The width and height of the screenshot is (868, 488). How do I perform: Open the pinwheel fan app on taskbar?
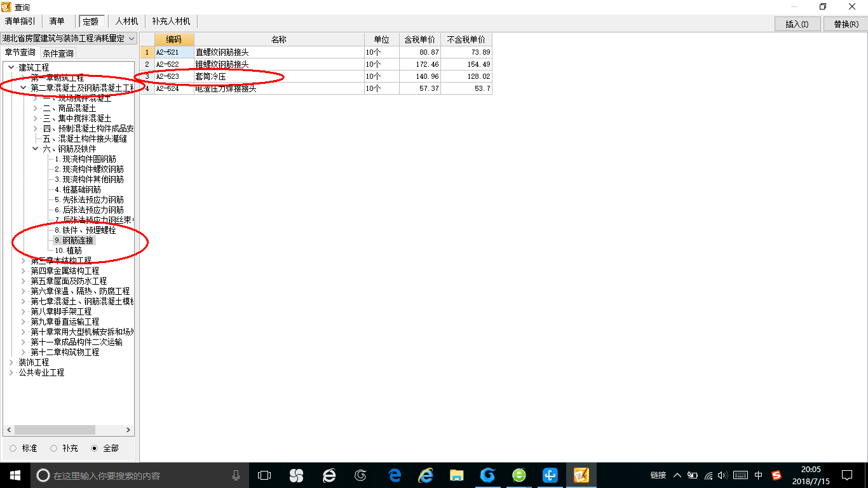(296, 475)
